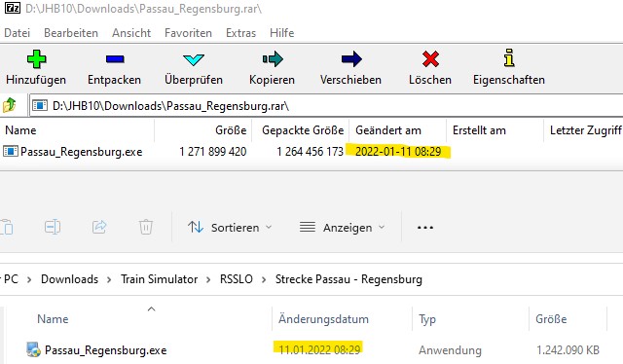Open the Anzeigen dropdown
This screenshot has width=623, height=364.
[x=342, y=228]
